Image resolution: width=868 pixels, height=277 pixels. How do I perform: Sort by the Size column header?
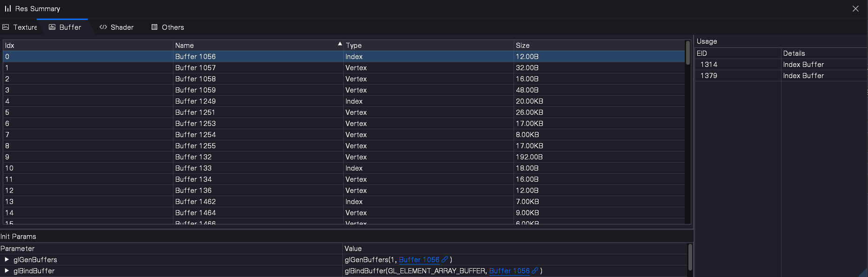click(599, 46)
